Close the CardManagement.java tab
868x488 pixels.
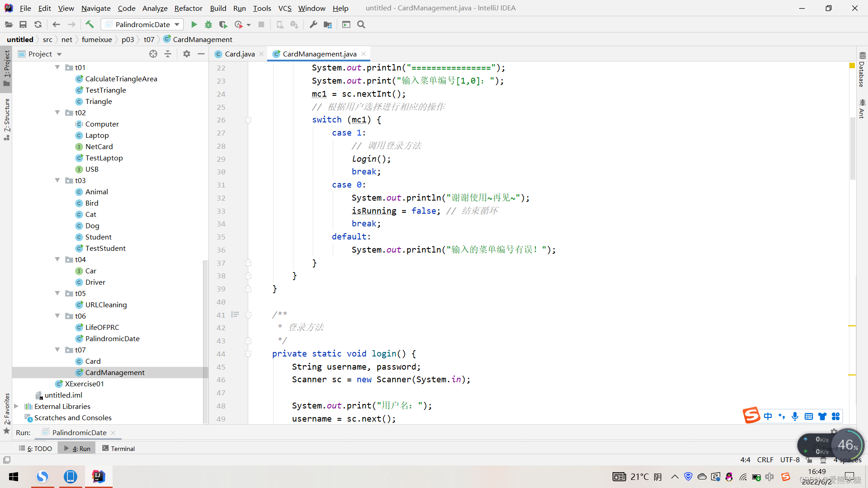363,54
